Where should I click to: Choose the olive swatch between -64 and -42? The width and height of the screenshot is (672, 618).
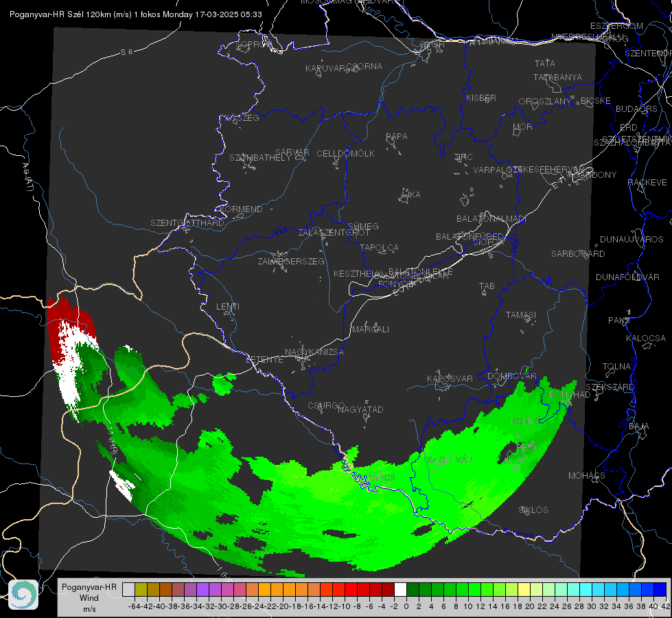[141, 589]
